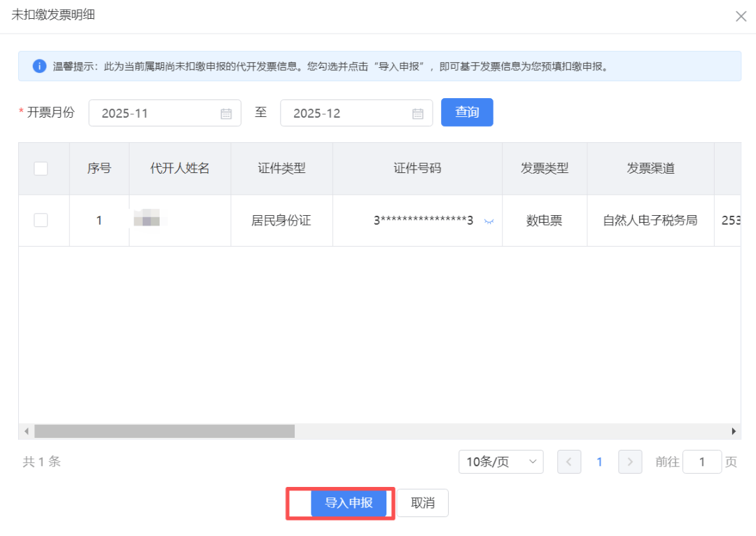Screen dimensions: 756x536
Task: Check the checkbox for row 1
Action: tap(41, 220)
